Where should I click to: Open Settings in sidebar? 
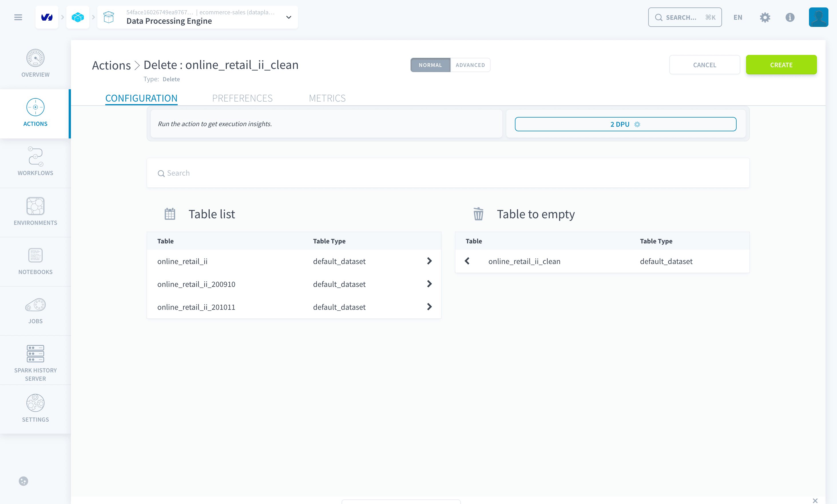pos(35,409)
